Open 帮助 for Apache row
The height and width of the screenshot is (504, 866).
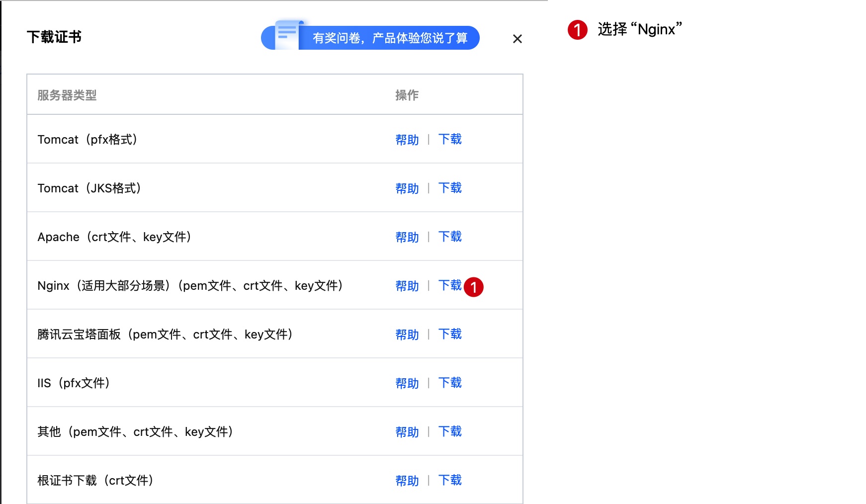coord(407,237)
